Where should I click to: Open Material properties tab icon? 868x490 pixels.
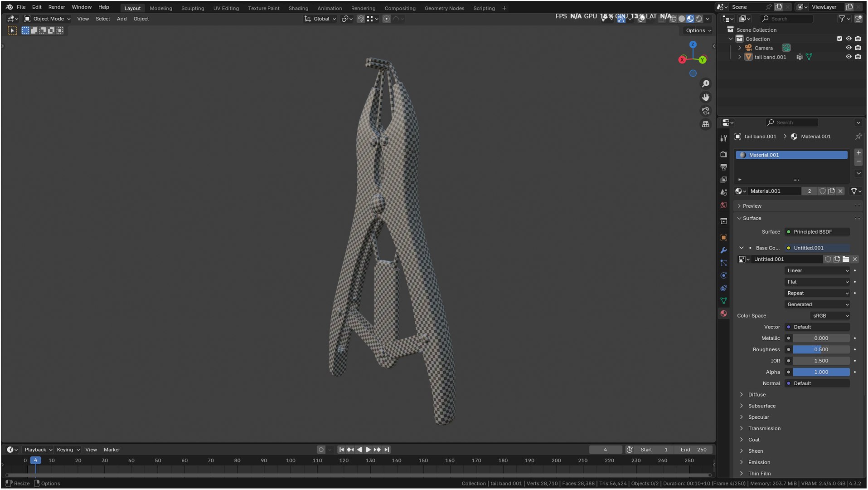(x=724, y=314)
